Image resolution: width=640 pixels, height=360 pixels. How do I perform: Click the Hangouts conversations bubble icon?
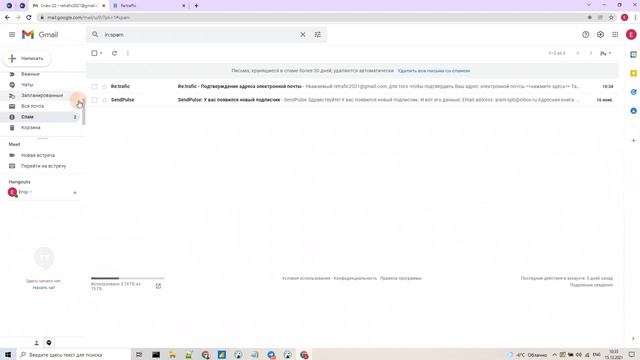pos(49,343)
